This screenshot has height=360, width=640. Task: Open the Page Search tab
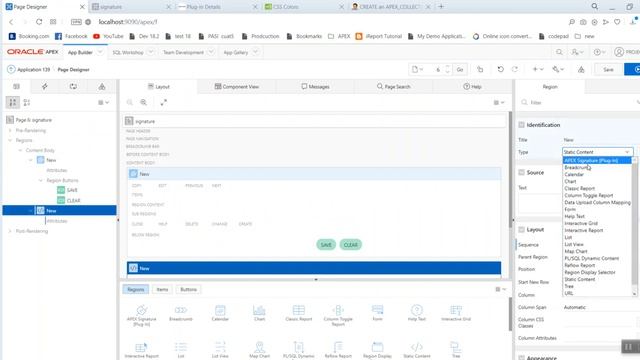click(x=393, y=87)
